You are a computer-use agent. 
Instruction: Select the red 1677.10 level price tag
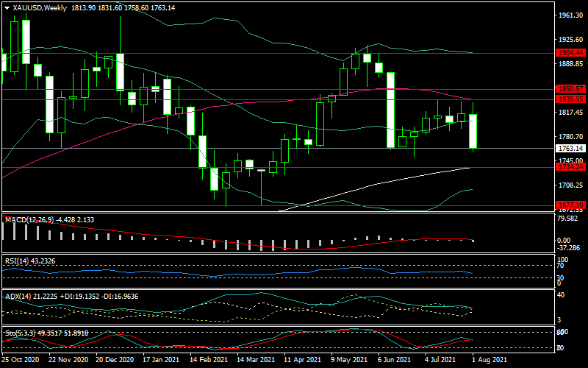(571, 205)
